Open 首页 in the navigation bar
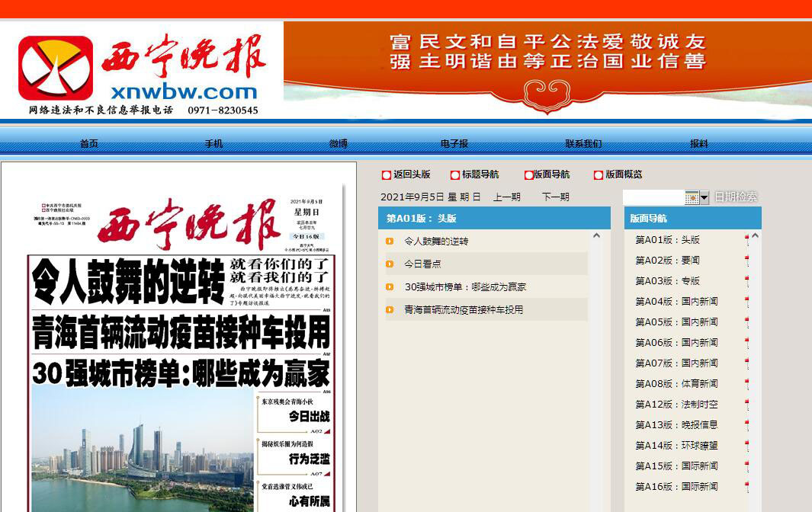Screen dimensions: 812x512 pos(89,144)
